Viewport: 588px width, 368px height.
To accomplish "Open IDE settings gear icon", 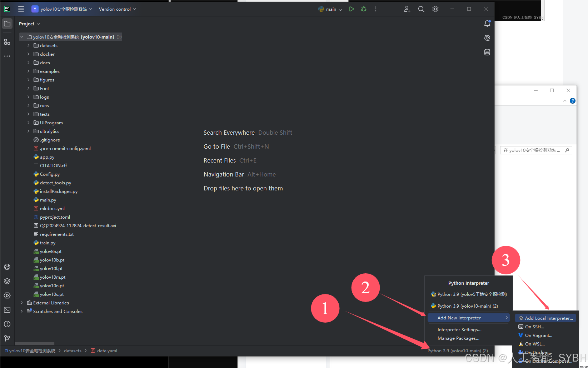I will tap(435, 9).
